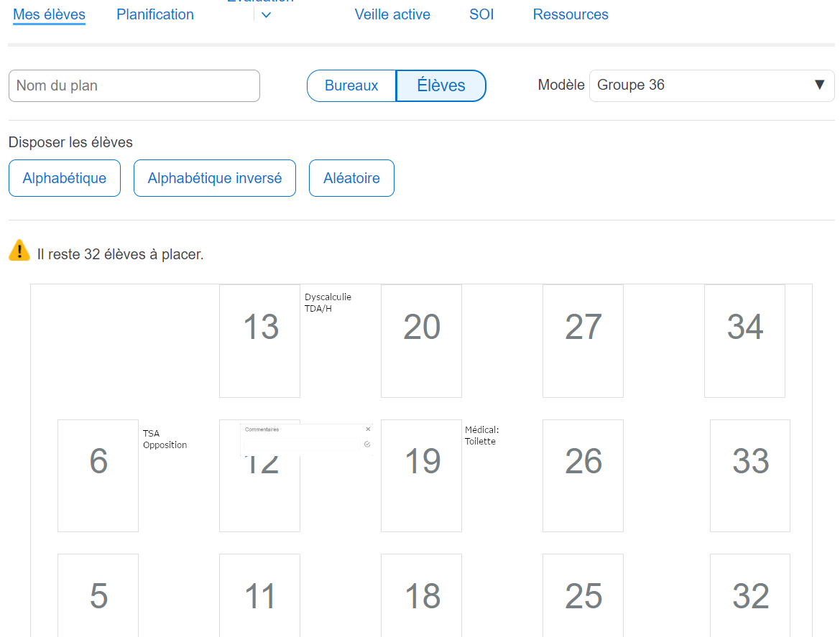Type in the Commentaires text field

coord(302,445)
